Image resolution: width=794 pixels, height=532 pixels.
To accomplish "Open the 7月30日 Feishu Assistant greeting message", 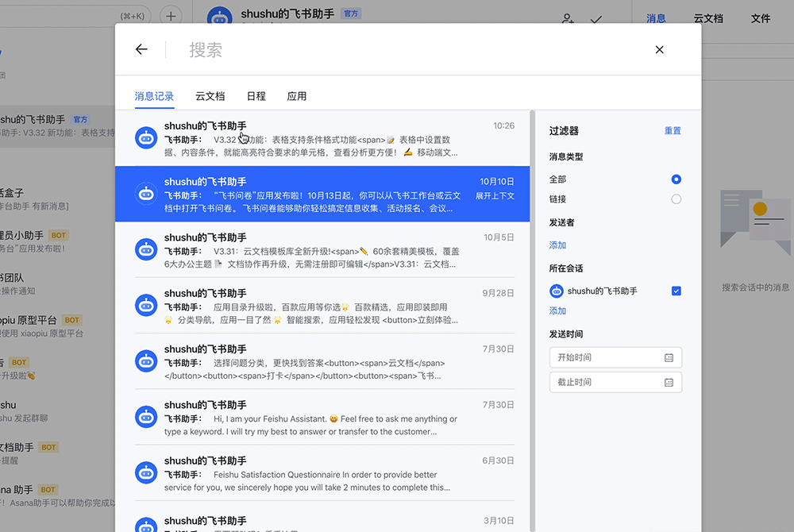I will (x=322, y=417).
